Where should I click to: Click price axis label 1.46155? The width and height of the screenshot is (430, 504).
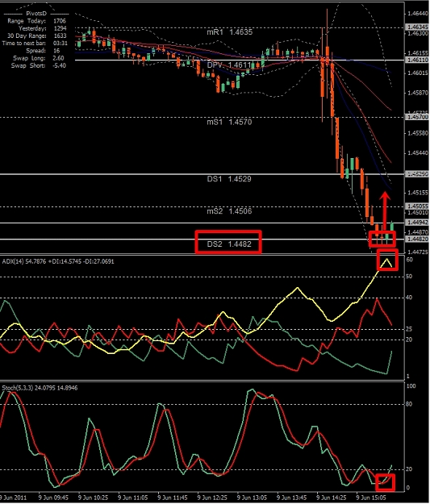coord(418,53)
